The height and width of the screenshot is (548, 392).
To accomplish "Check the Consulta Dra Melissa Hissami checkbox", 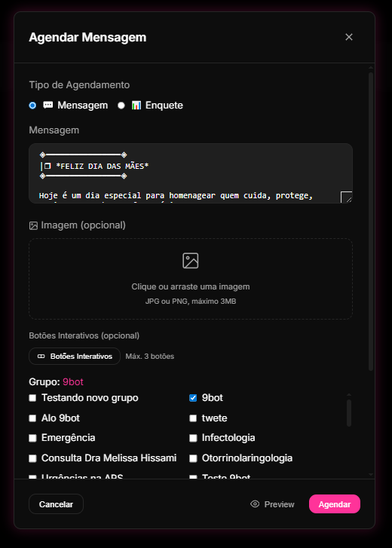I will 32,458.
